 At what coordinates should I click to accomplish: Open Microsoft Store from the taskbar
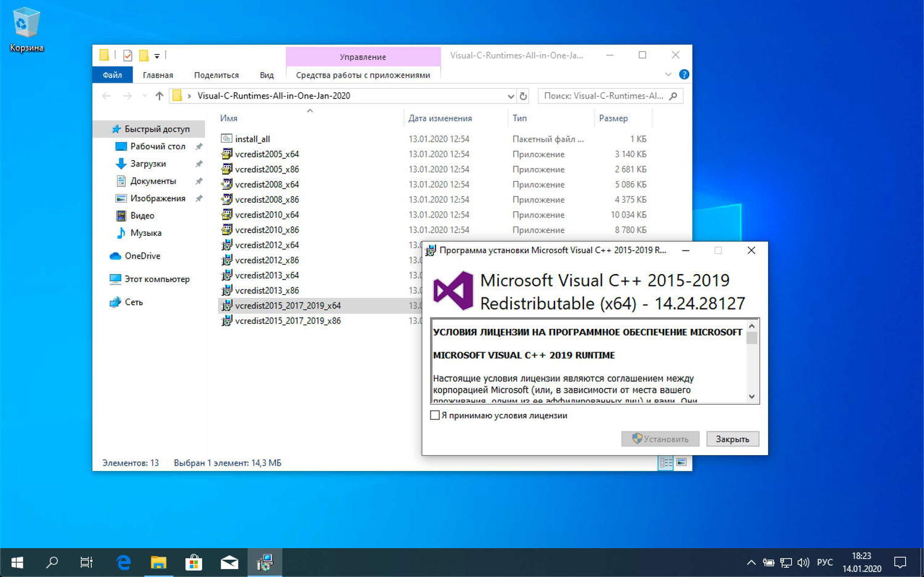tap(194, 562)
